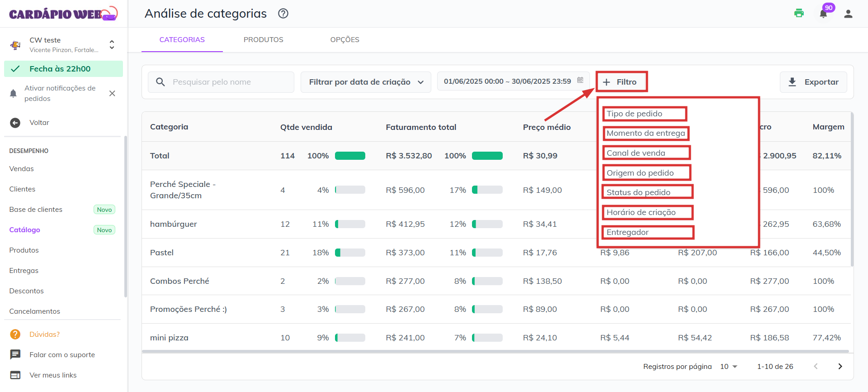Open the user account profile icon
This screenshot has height=392, width=868.
(848, 14)
